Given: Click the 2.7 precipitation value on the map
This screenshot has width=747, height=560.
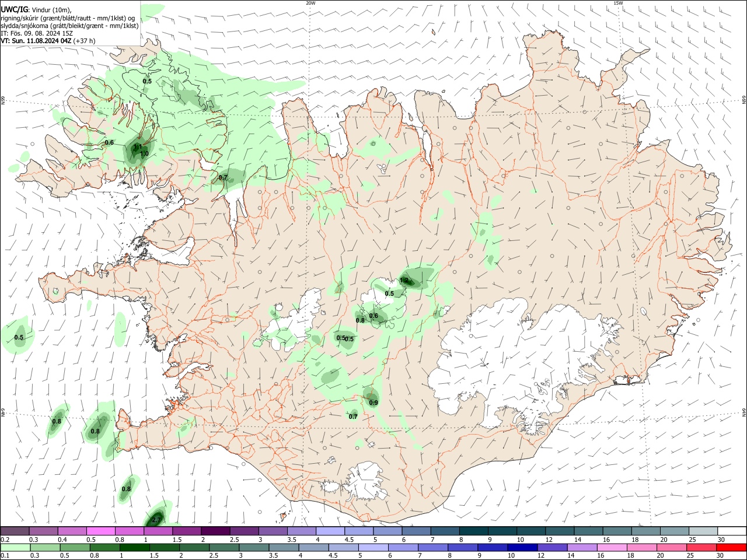Looking at the screenshot, I should (156, 520).
